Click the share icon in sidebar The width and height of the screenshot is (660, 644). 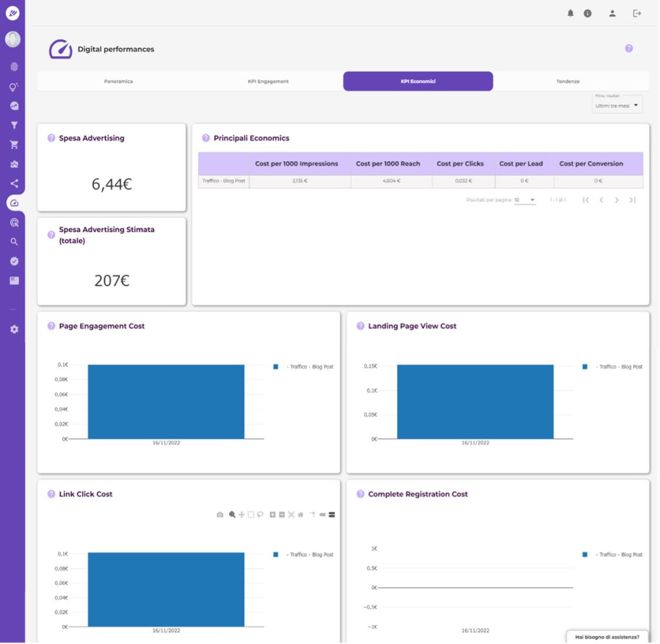(14, 184)
